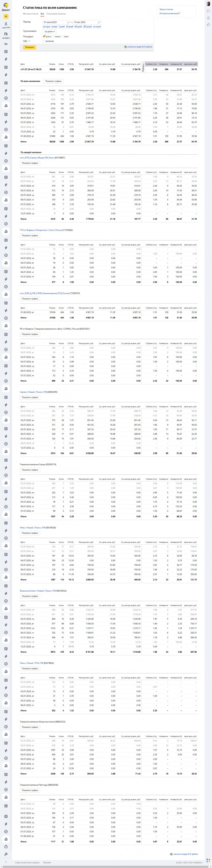
Task: Set period to 'сегодня'
Action: [46, 26]
